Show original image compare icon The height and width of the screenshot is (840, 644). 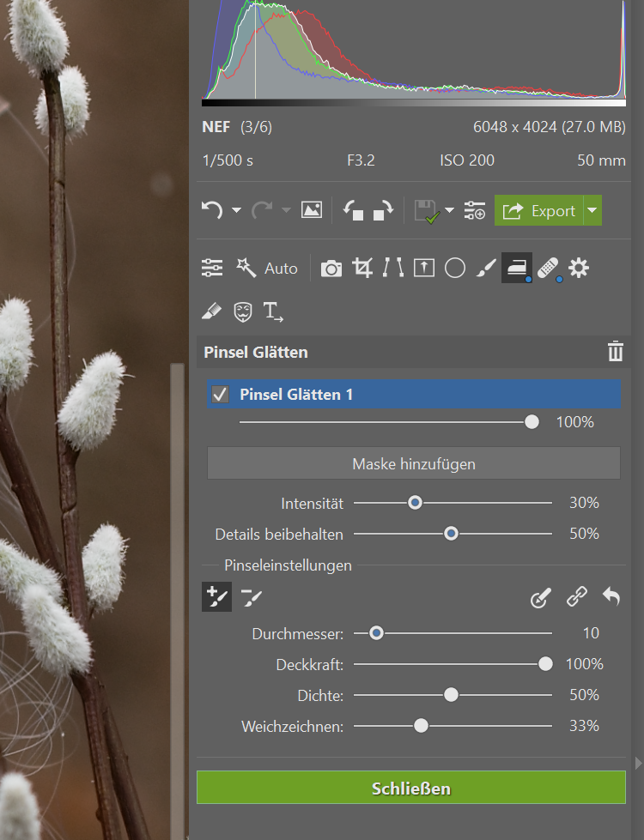pos(312,210)
